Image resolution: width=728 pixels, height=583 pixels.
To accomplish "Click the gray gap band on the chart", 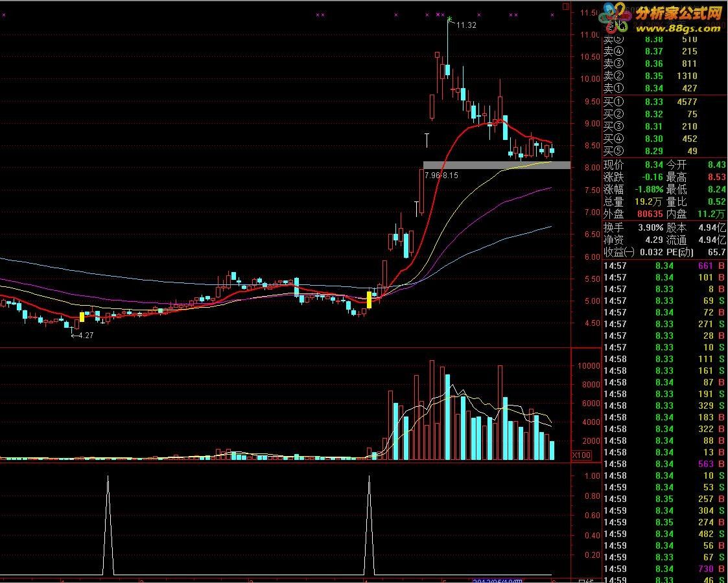I will (x=497, y=165).
